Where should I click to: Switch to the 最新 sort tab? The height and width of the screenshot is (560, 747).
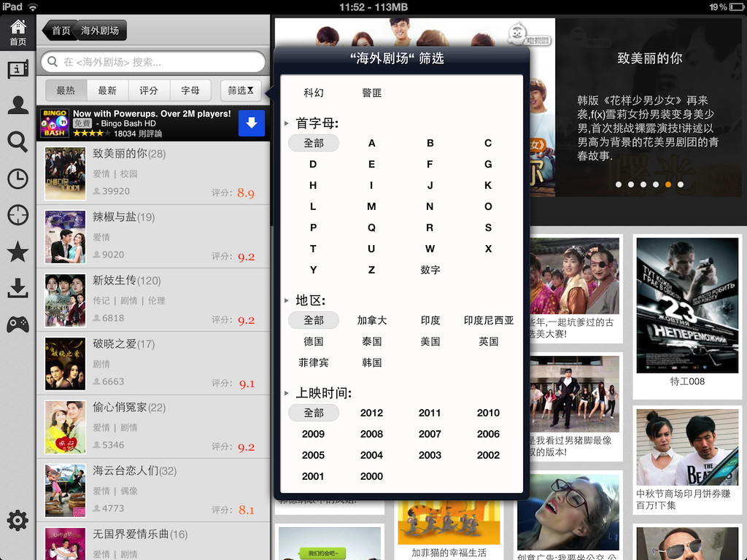pyautogui.click(x=107, y=90)
